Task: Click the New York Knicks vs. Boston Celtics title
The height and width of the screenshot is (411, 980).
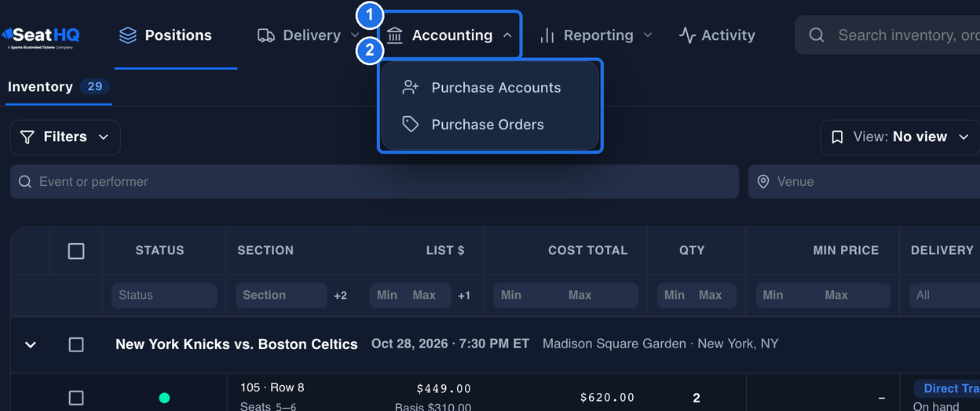Action: (x=236, y=344)
